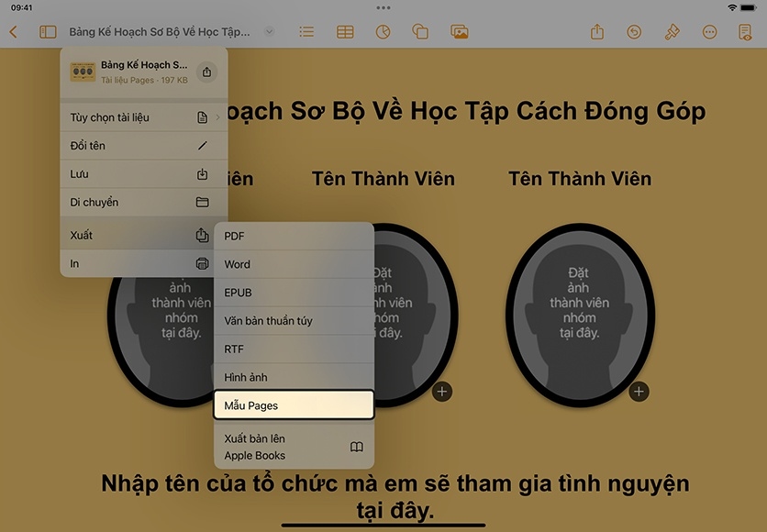
Task: Open the list formatting icon
Action: (x=306, y=32)
